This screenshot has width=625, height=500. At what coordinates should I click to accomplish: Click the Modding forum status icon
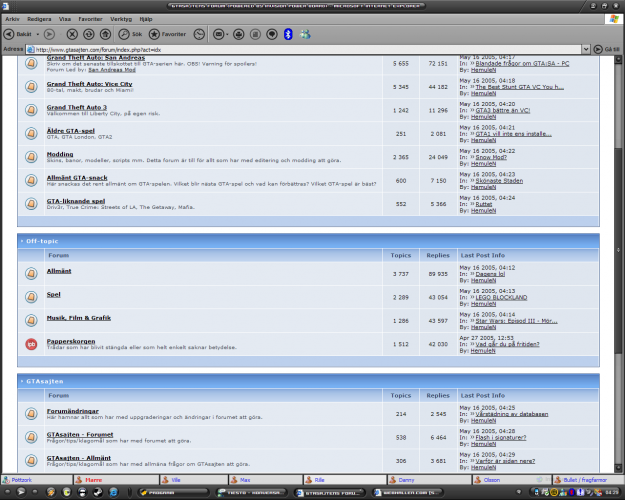[31, 157]
